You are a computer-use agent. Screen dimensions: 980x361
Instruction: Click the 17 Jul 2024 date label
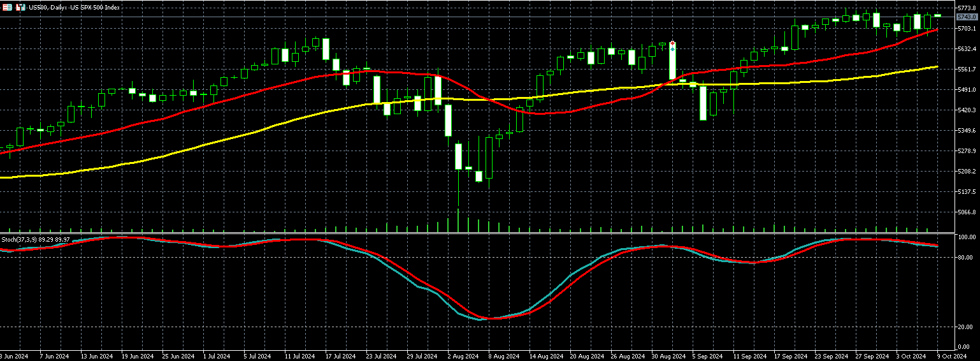[x=341, y=356]
